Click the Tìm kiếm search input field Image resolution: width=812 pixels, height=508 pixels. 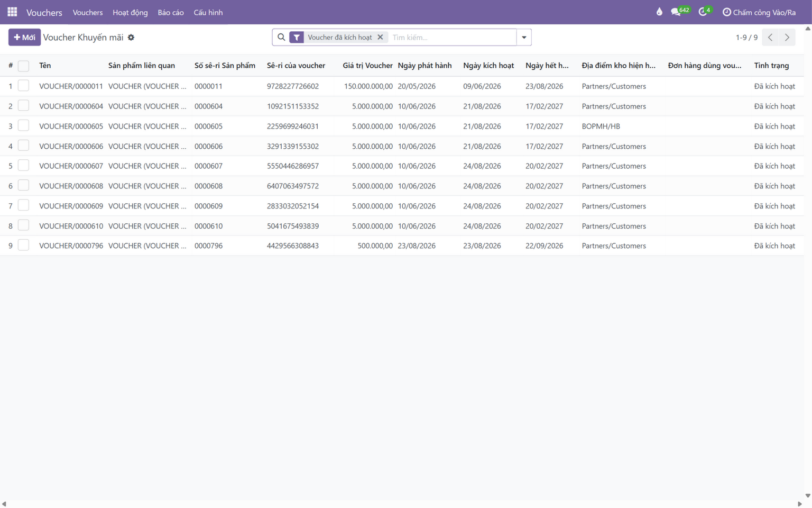click(452, 38)
